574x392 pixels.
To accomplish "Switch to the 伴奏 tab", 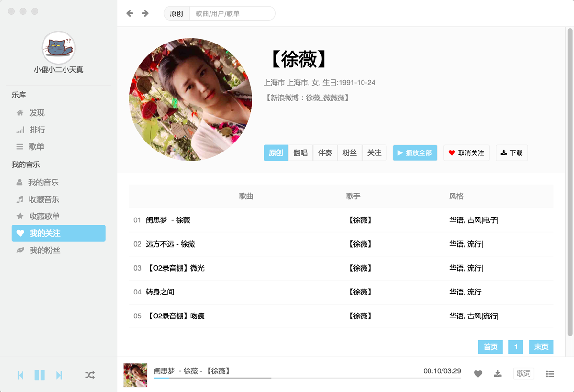I will pos(325,153).
